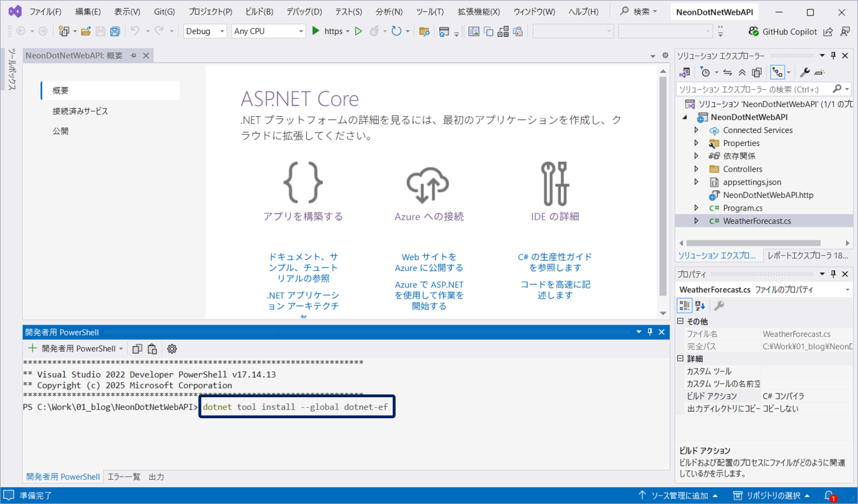
Task: Switch to the エラー一覧 tab
Action: (x=124, y=477)
